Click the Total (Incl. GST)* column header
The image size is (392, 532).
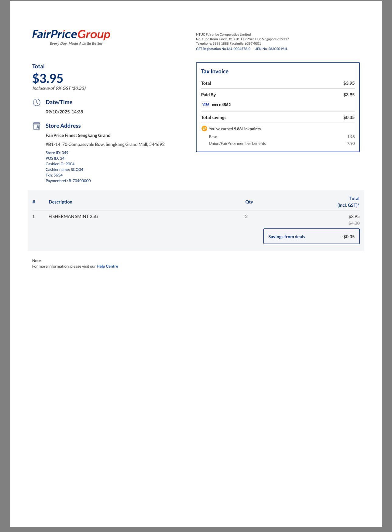point(348,202)
